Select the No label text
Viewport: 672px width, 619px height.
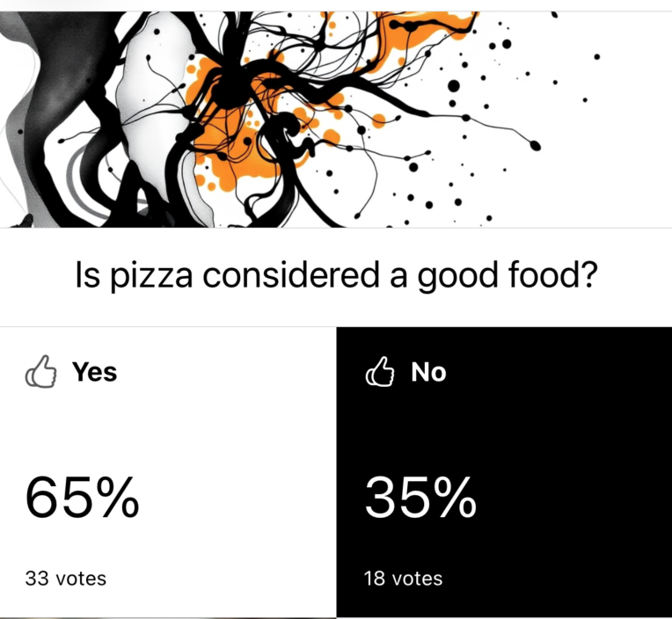coord(428,372)
